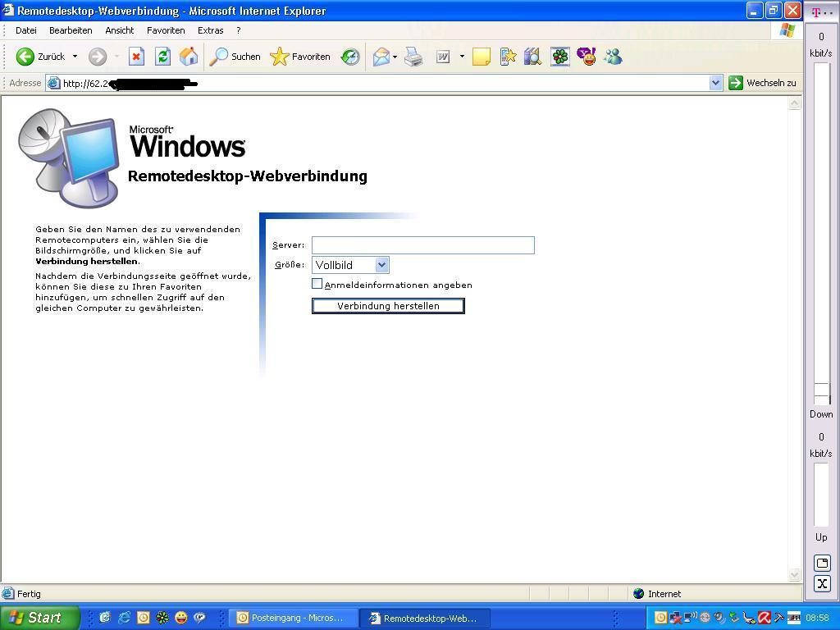This screenshot has height=630, width=840.
Task: Click the phone with star toolbar icon
Action: click(507, 57)
